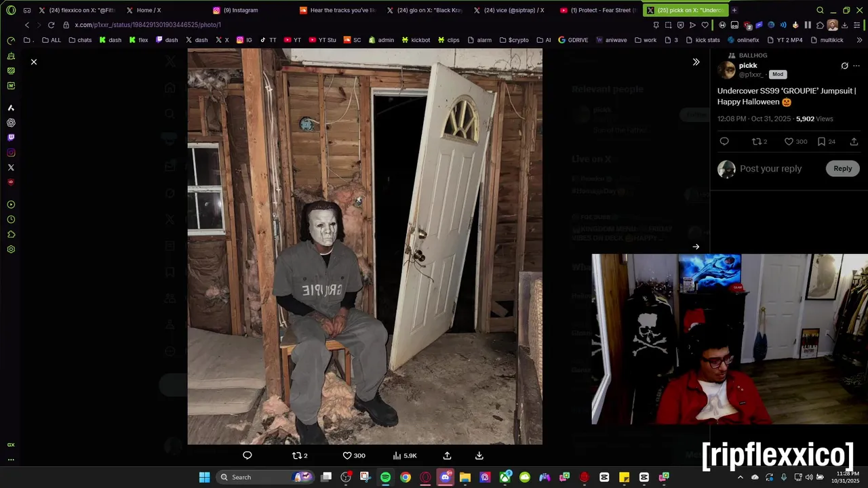Open the alarm bookmark folder

[479, 40]
